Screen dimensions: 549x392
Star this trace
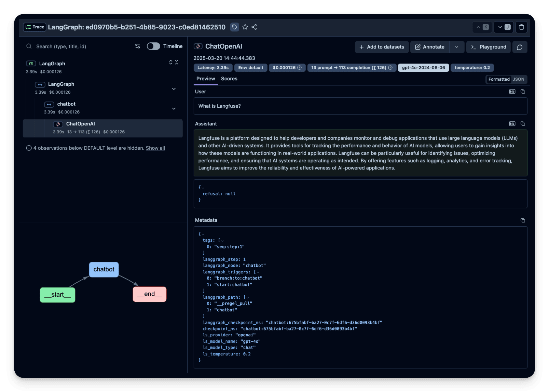click(245, 27)
